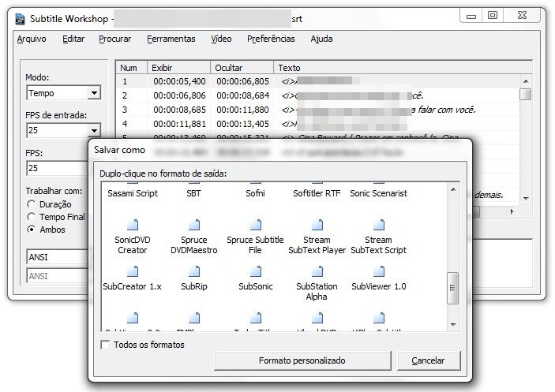This screenshot has width=555, height=392.
Task: Open the first ANSI charset dropdown
Action: click(x=58, y=257)
